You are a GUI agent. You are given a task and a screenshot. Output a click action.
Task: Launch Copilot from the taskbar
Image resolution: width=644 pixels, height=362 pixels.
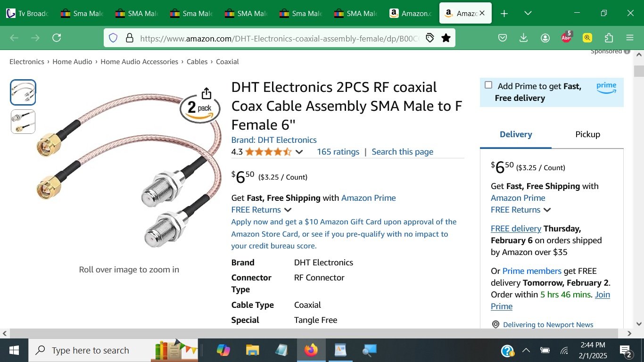(x=223, y=350)
